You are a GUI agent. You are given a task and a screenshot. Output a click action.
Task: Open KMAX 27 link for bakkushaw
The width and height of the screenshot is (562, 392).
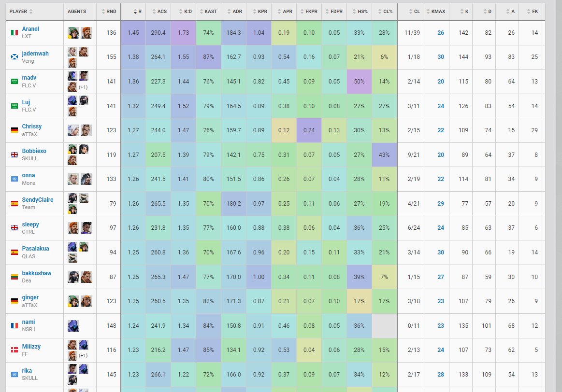tap(441, 277)
